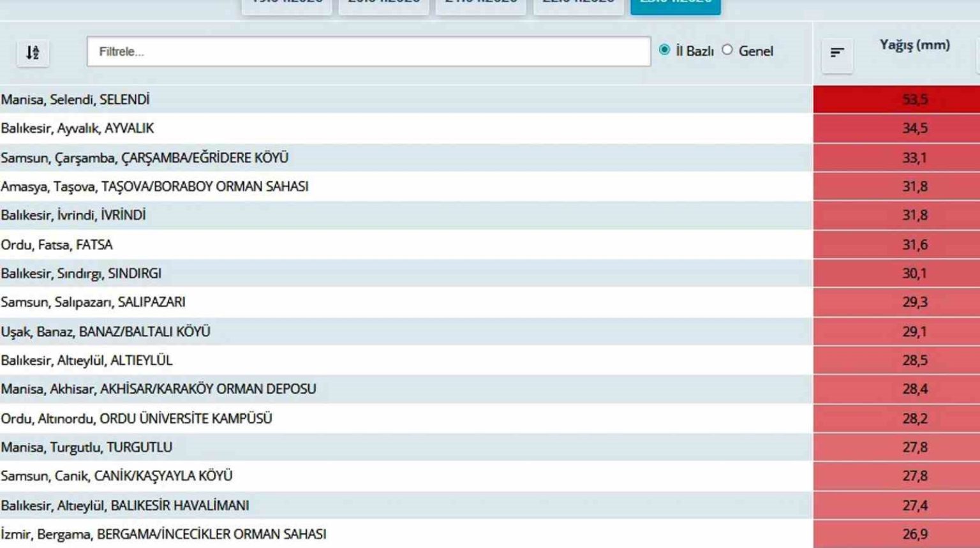Select the Ordu, Fatsa, FATSA row
Screen dimensions: 980x548
point(57,245)
